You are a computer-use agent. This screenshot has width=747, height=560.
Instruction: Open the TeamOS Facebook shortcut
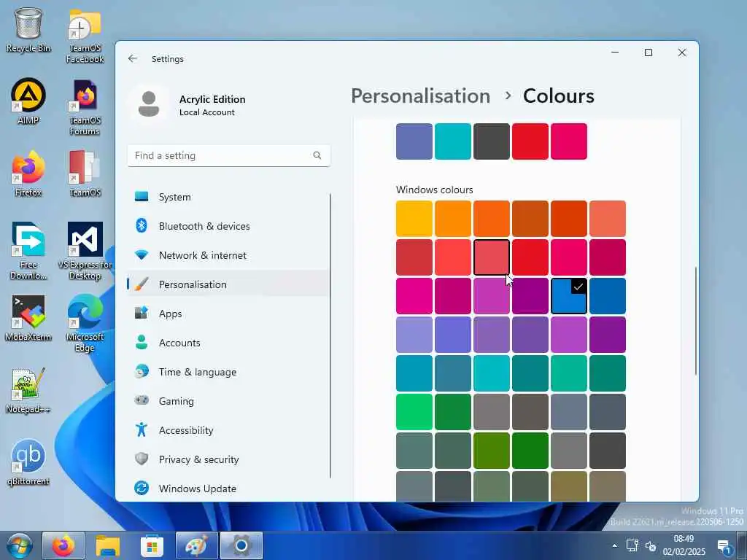pyautogui.click(x=85, y=37)
